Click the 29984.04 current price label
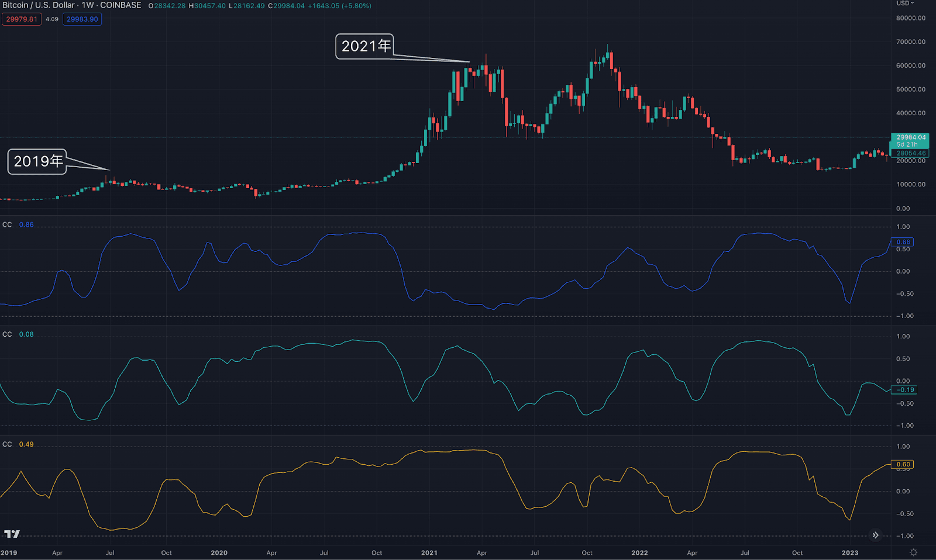The height and width of the screenshot is (560, 936). point(911,137)
